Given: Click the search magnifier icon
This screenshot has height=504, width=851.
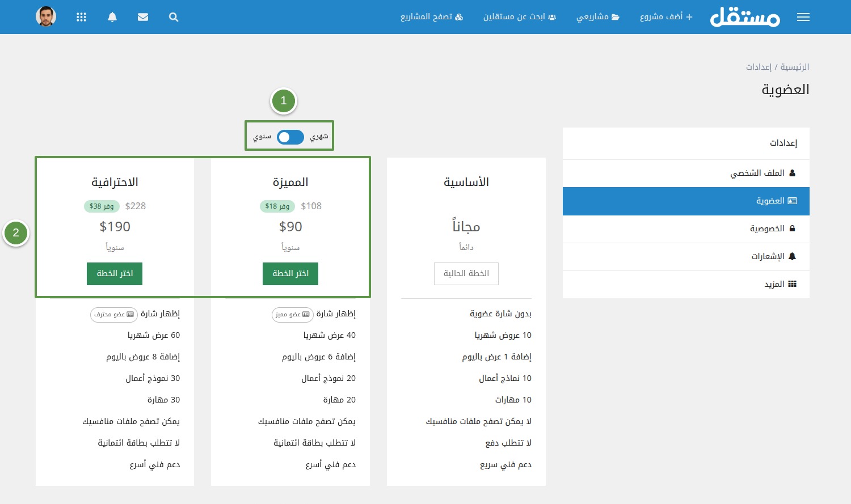Looking at the screenshot, I should coord(174,17).
